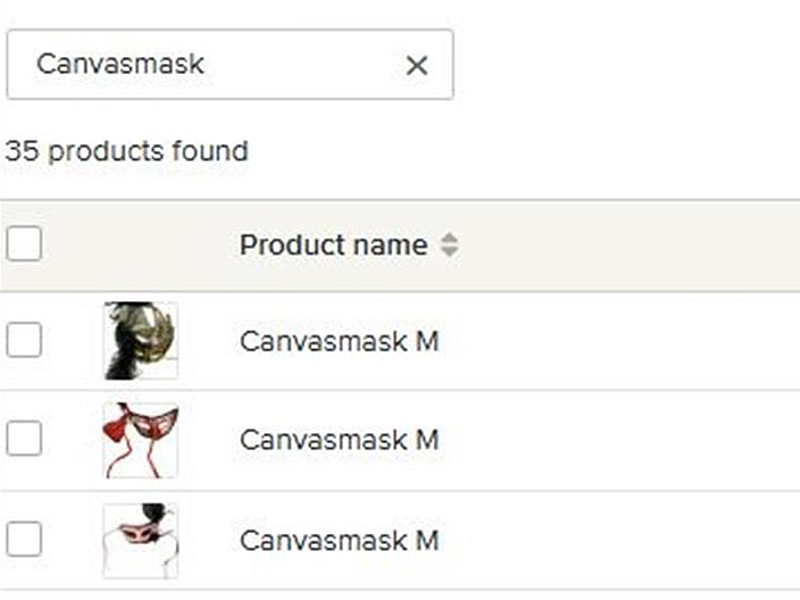Tick the select-all checkbox in the table header
800x600 pixels.
click(23, 244)
